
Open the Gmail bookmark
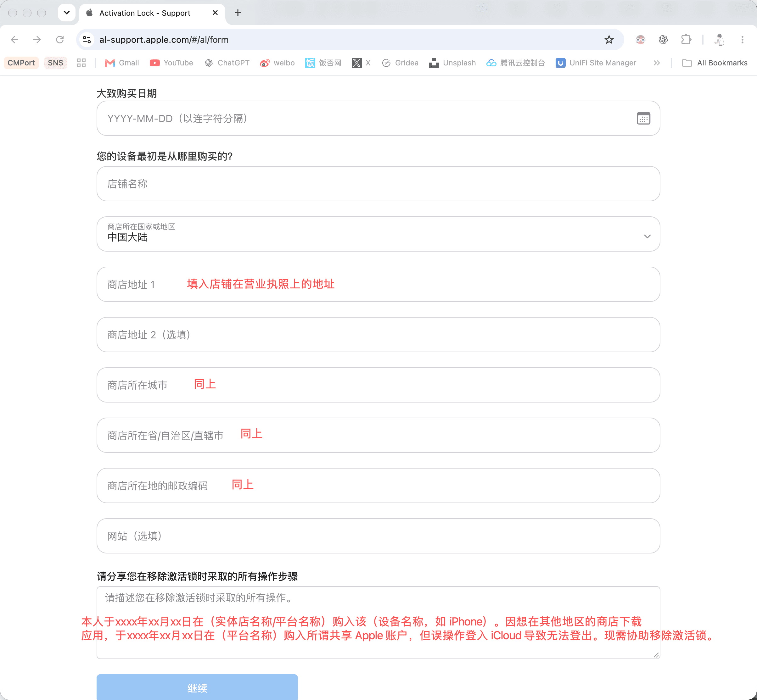click(x=122, y=63)
